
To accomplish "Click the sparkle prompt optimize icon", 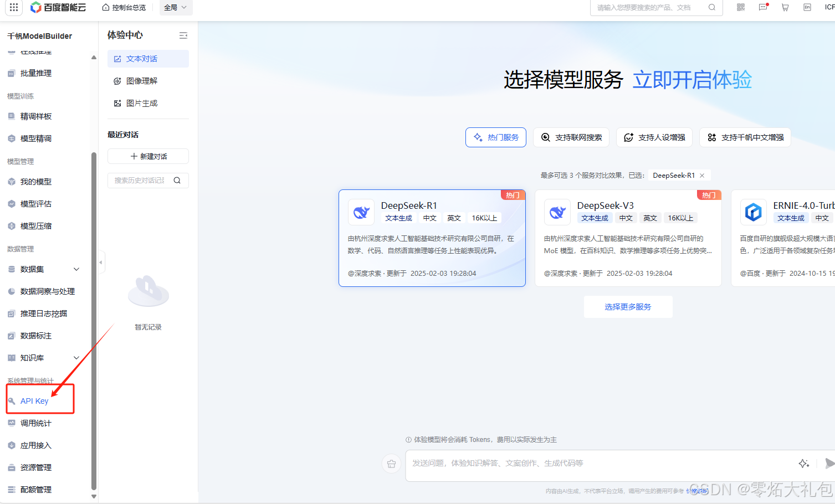I will pos(804,464).
